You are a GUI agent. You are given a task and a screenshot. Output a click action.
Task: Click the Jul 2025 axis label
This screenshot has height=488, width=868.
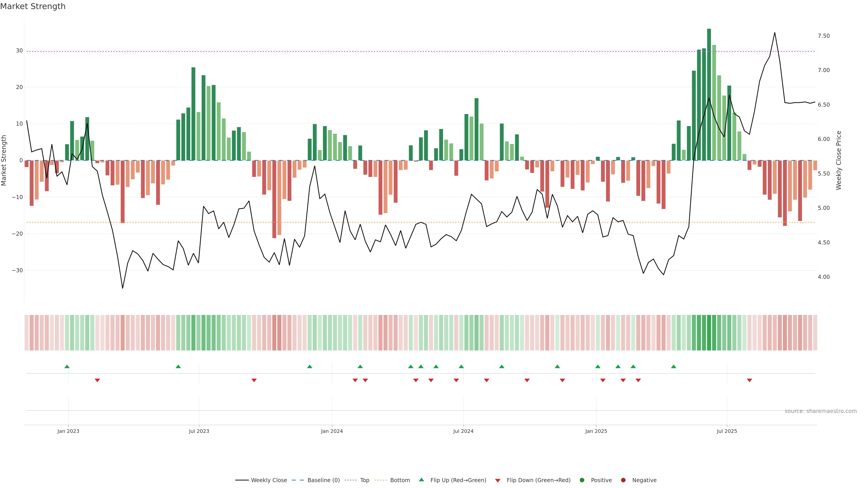click(727, 431)
